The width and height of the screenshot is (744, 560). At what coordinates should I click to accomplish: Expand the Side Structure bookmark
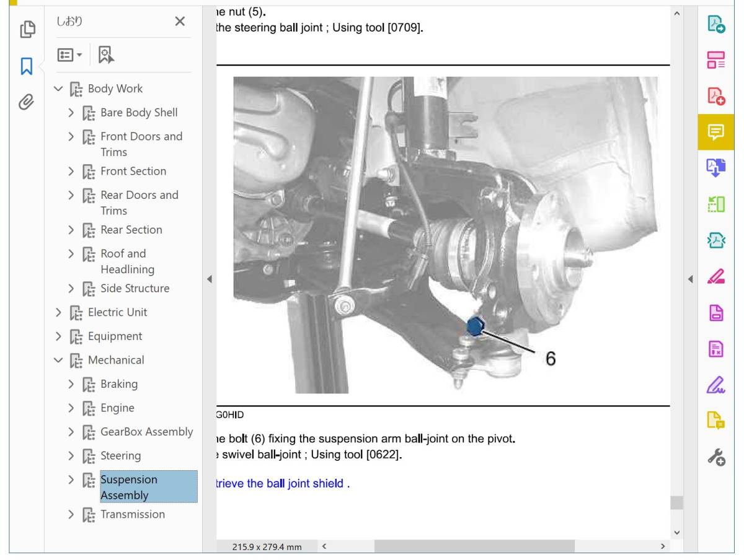[x=71, y=289]
